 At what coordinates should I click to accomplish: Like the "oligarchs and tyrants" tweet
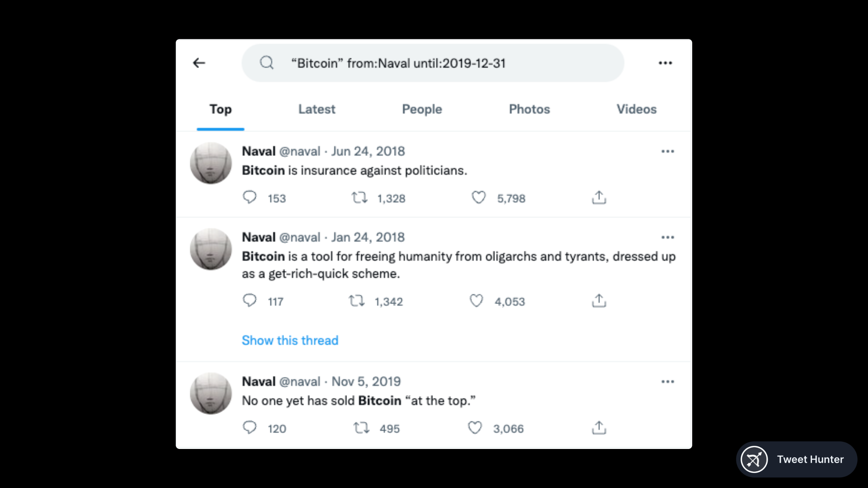point(476,301)
